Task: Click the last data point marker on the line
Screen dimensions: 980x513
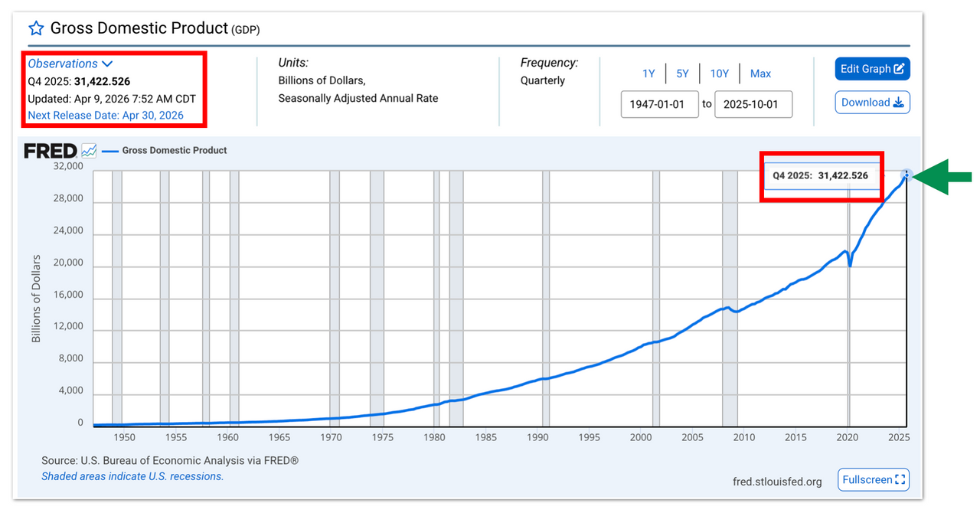Action: tap(906, 174)
